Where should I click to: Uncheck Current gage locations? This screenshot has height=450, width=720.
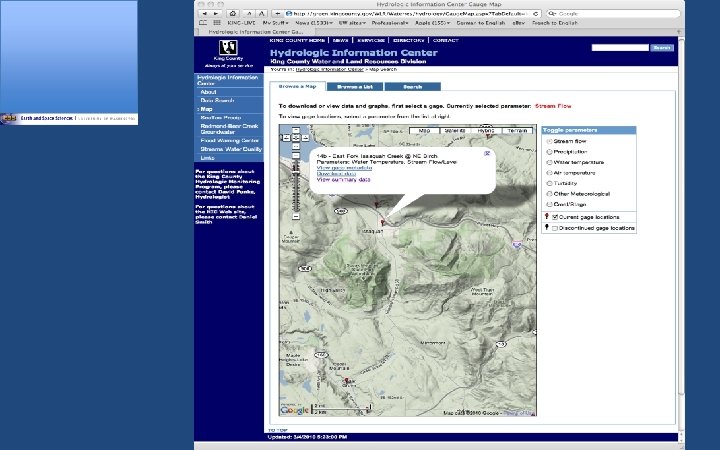click(x=555, y=217)
